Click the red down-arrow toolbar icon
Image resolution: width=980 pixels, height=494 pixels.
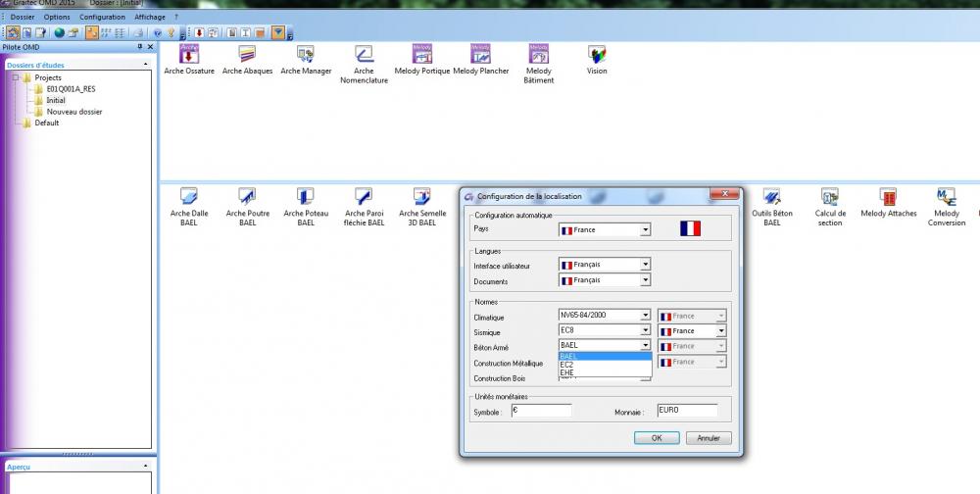pyautogui.click(x=199, y=32)
